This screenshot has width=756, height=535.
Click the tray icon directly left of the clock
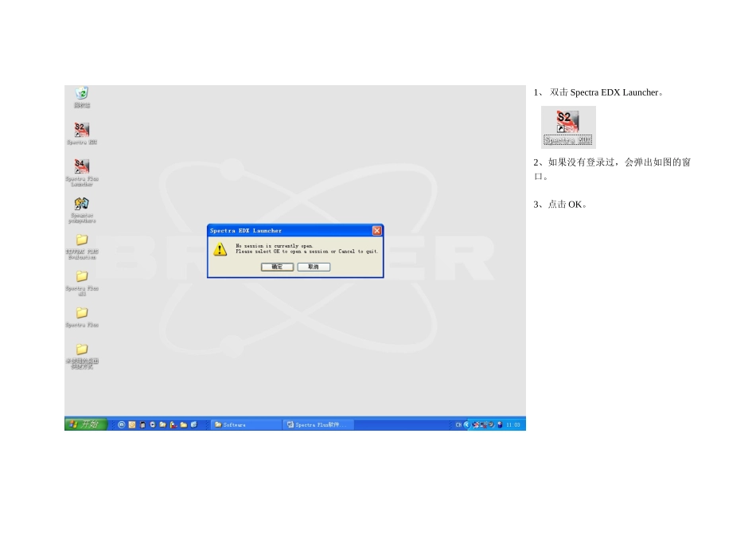tap(500, 424)
